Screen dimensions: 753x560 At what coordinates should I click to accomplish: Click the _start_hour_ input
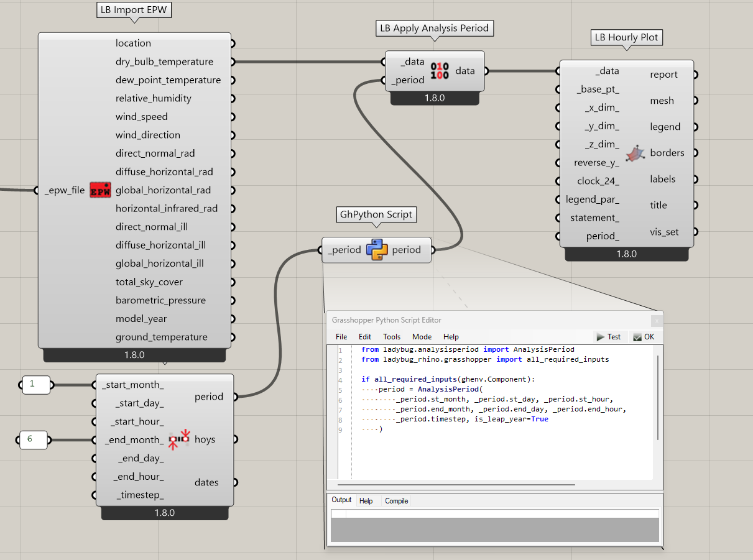[x=137, y=421]
